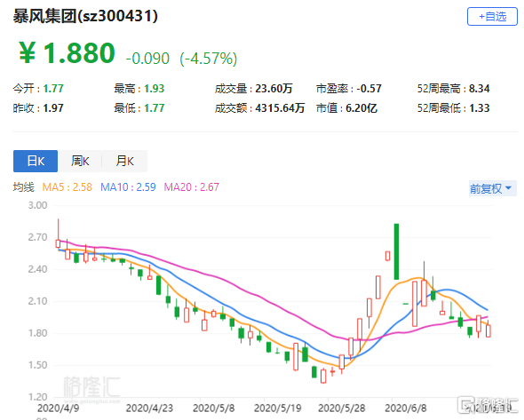This screenshot has height=420, width=524.
Task: Click y-axis label 3.00
Action: [37, 205]
